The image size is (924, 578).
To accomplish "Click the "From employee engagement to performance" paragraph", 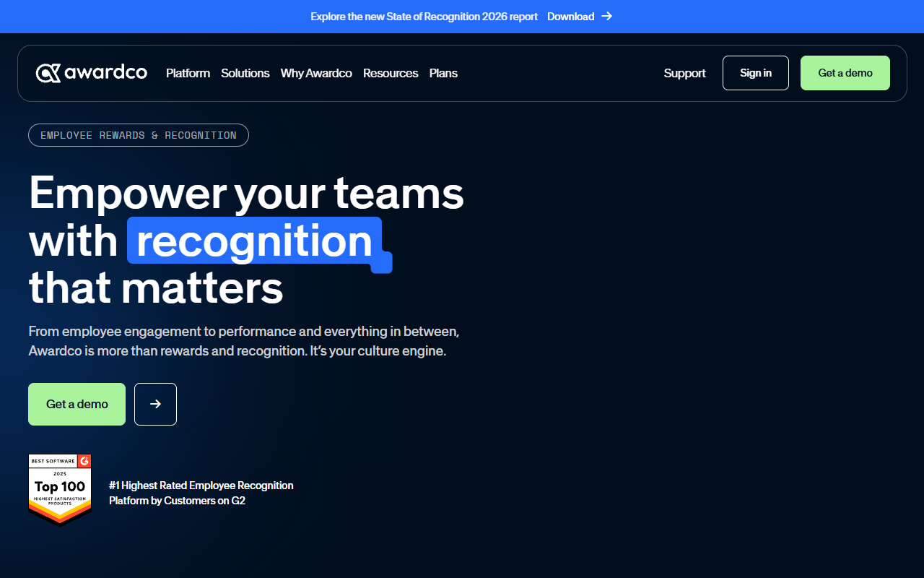I will (244, 341).
